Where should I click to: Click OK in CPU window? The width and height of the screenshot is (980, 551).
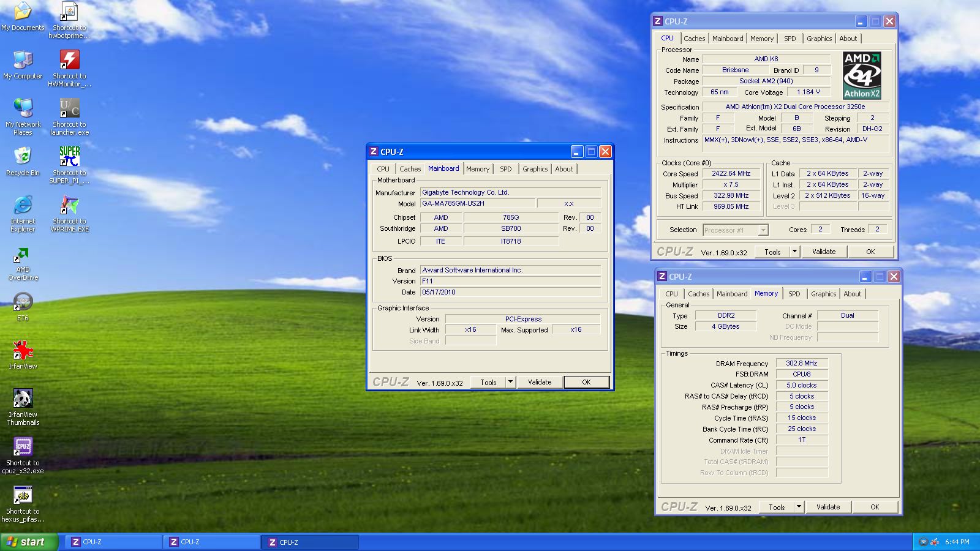click(870, 252)
